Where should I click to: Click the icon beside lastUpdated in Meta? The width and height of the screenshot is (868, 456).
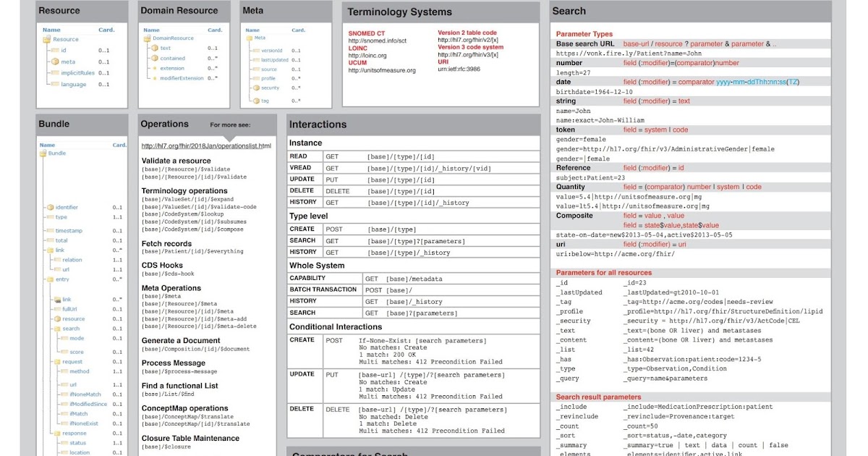pos(255,60)
